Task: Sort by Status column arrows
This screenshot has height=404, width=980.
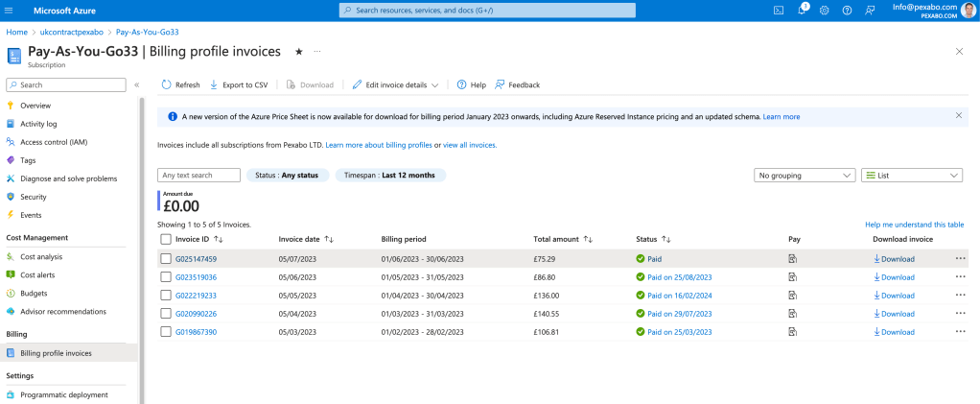Action: click(x=666, y=240)
